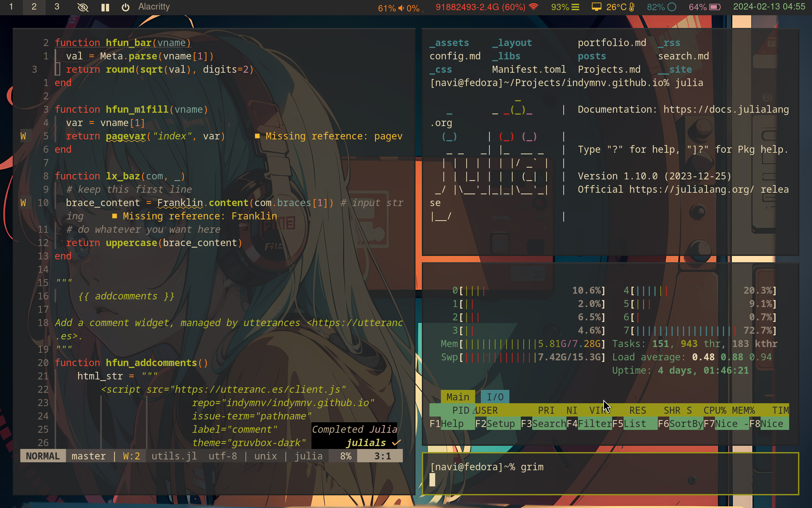Switch to workspace 3 in top bar
Viewport: 812px width, 508px height.
[x=57, y=7]
